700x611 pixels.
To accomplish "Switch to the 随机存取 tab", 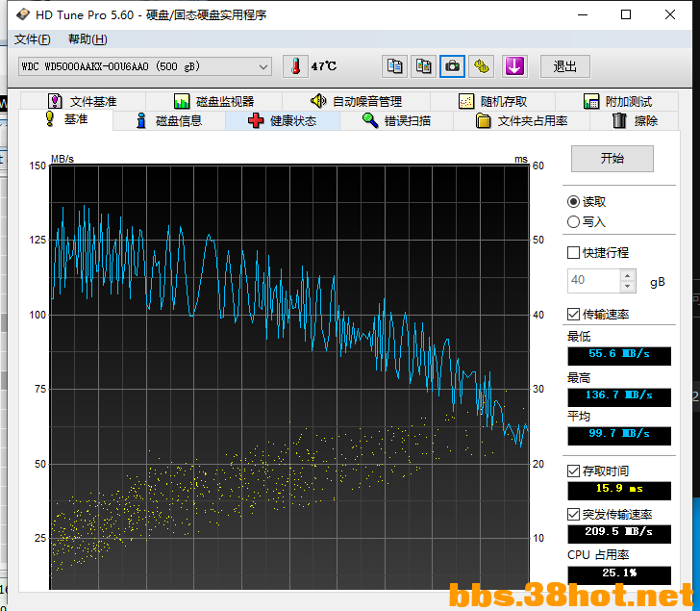I will point(493,101).
